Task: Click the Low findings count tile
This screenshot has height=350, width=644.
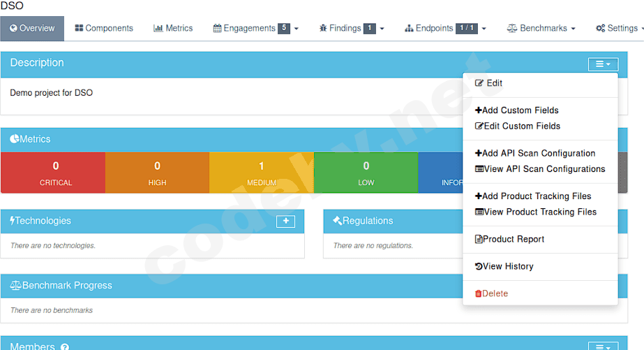Action: [x=366, y=173]
